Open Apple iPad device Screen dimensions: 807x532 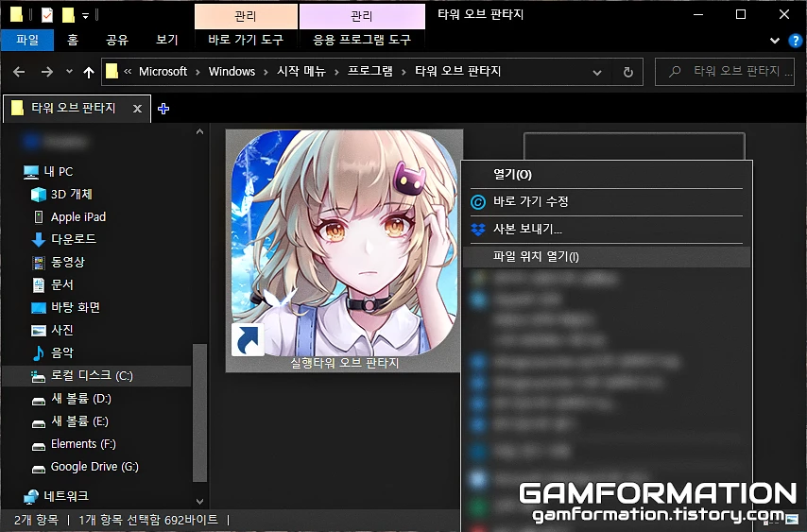(77, 216)
